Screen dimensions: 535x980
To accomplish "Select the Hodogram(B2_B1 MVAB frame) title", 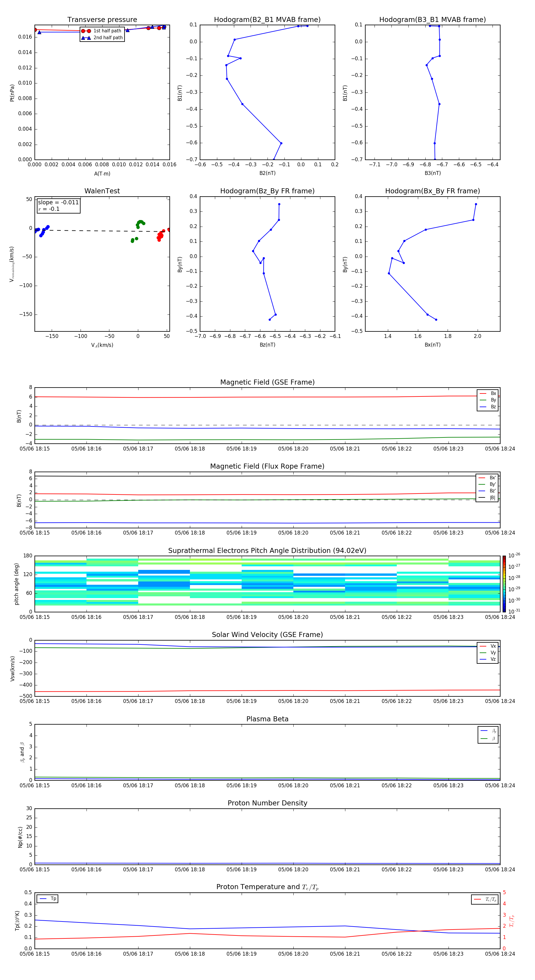I will pyautogui.click(x=267, y=20).
